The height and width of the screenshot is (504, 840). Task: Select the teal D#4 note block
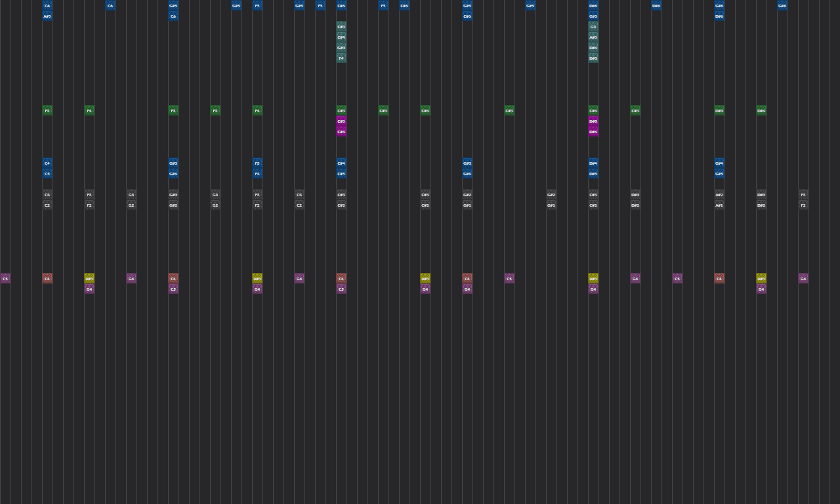click(x=593, y=48)
